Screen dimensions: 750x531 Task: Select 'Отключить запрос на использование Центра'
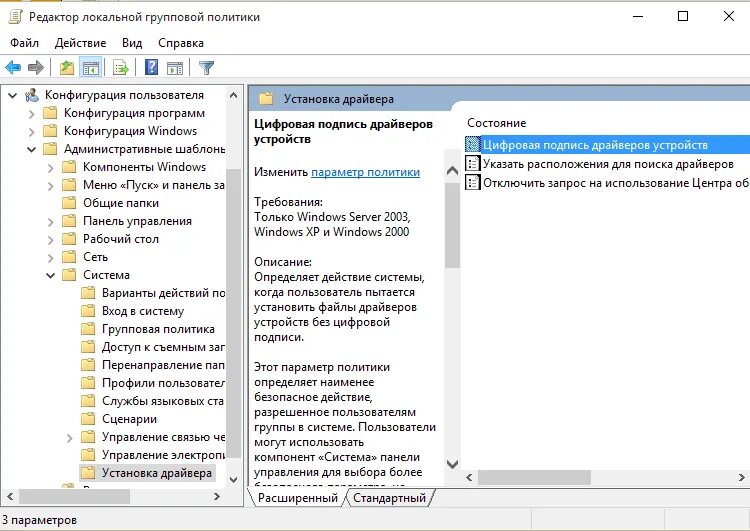pyautogui.click(x=607, y=183)
